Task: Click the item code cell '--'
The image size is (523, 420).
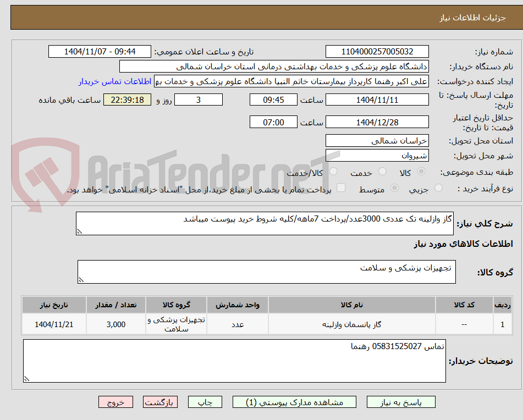Action: (464, 324)
